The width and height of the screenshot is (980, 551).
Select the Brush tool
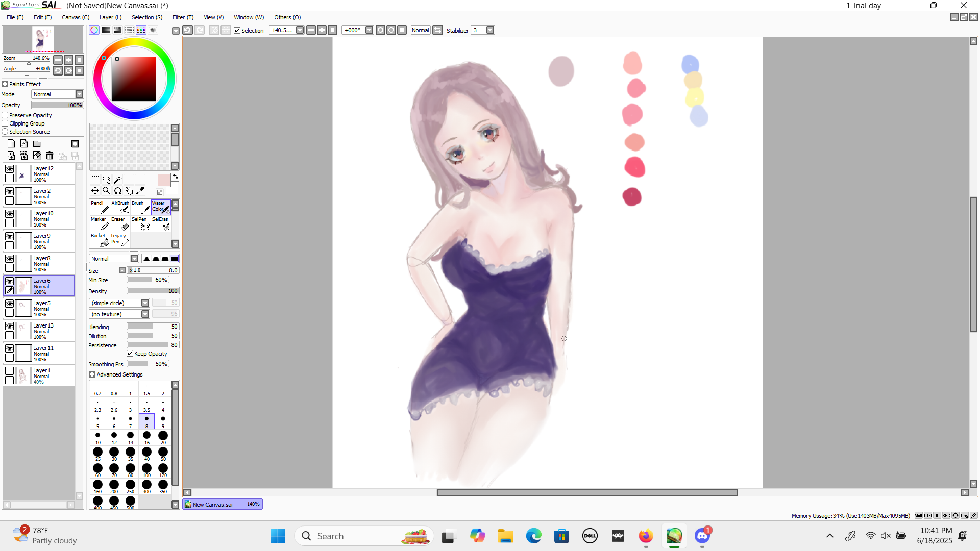coord(140,207)
